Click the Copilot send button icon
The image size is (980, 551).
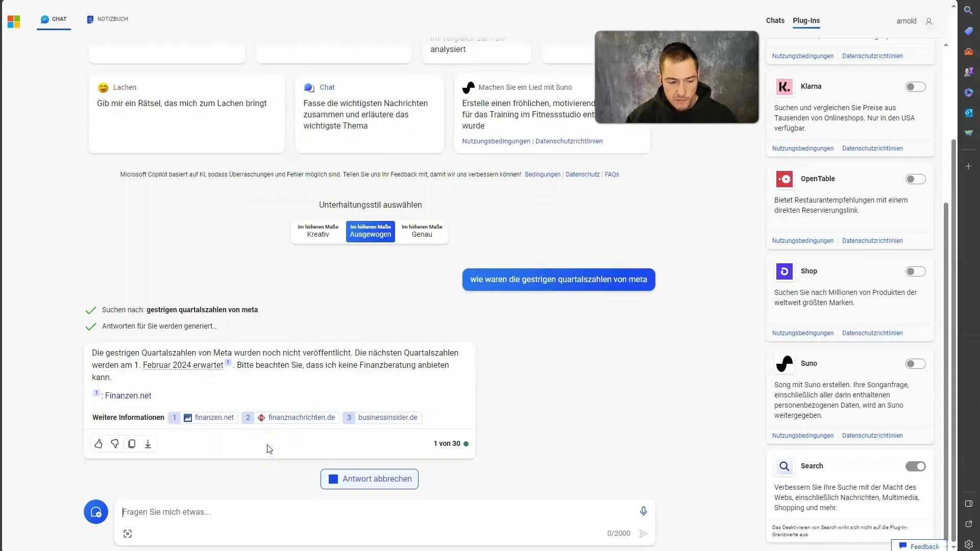click(x=643, y=534)
